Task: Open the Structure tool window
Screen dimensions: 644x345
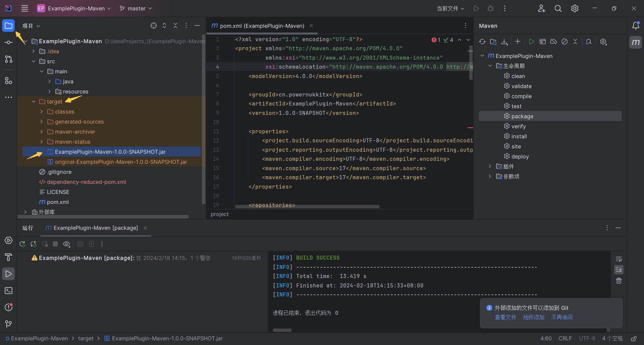Action: coord(8,81)
